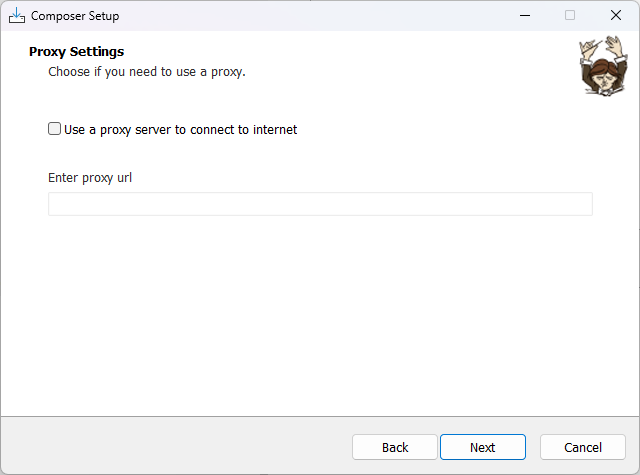
Task: Click 'Choose if you need to use a proxy.' text
Action: tap(147, 72)
